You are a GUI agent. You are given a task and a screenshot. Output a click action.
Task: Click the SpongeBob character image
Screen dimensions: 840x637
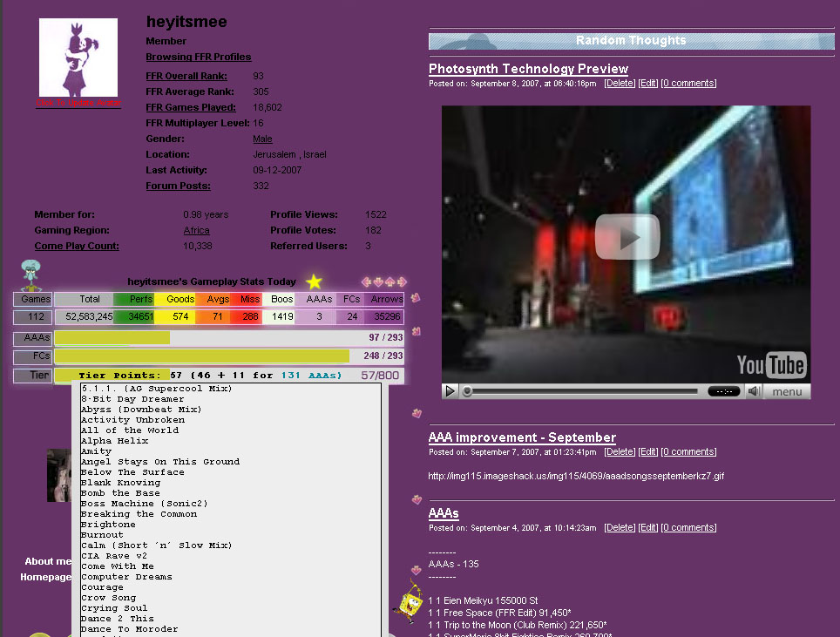(410, 602)
